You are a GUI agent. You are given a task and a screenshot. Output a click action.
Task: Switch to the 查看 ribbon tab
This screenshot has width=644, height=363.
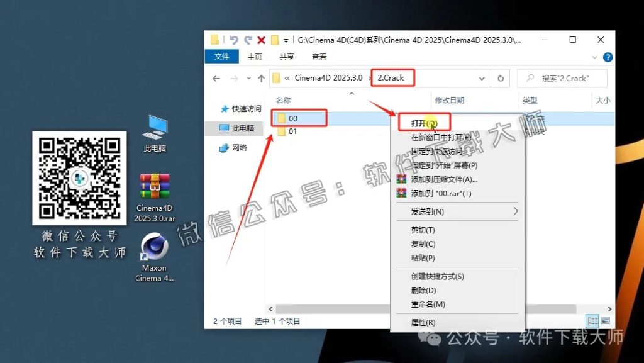tap(318, 56)
